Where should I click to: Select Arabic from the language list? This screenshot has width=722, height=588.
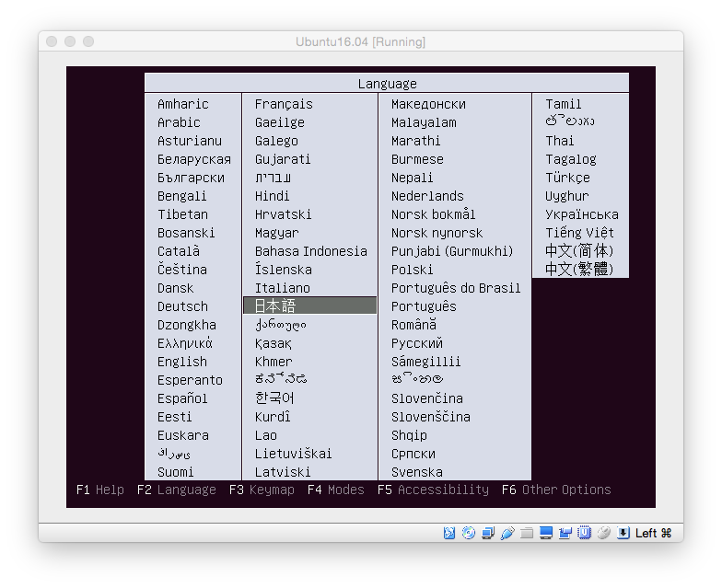179,122
